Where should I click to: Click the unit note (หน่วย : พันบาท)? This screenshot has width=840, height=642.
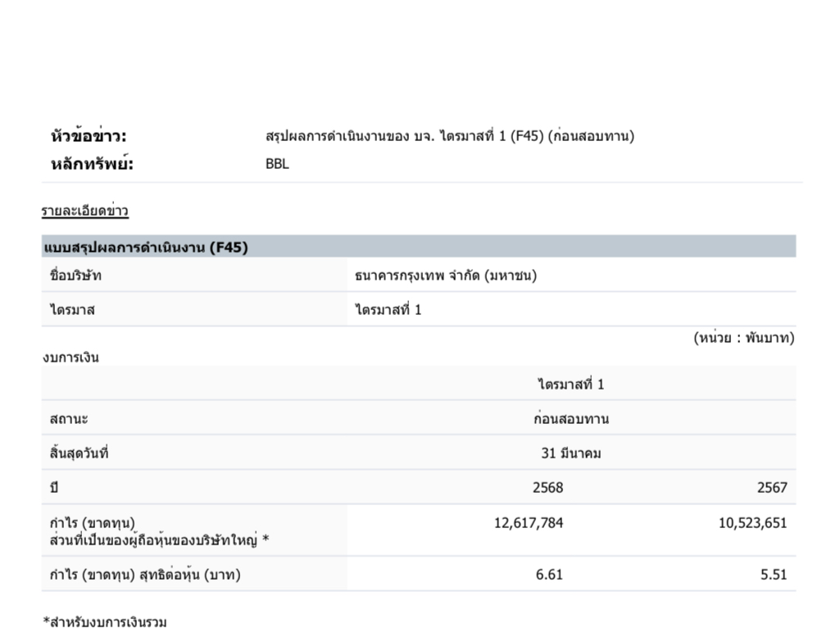pos(743,338)
